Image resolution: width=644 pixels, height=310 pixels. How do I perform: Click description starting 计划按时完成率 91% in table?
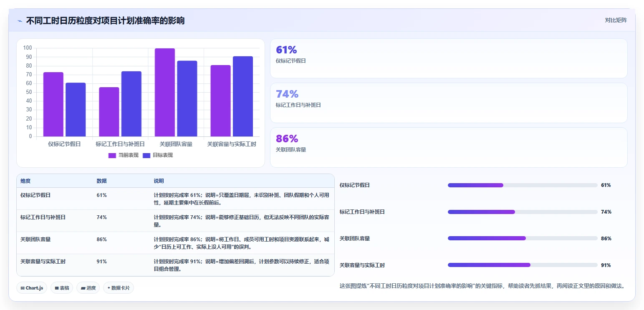[x=242, y=265]
